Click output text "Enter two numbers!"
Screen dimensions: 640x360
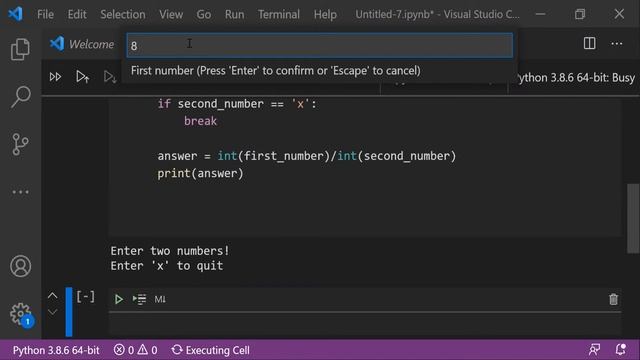coord(170,251)
